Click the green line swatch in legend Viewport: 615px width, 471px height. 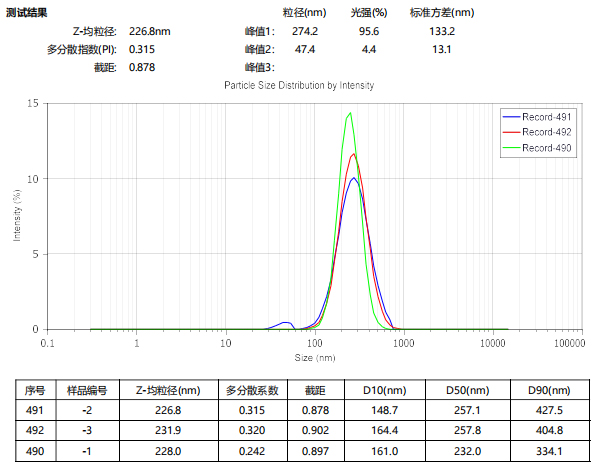511,148
